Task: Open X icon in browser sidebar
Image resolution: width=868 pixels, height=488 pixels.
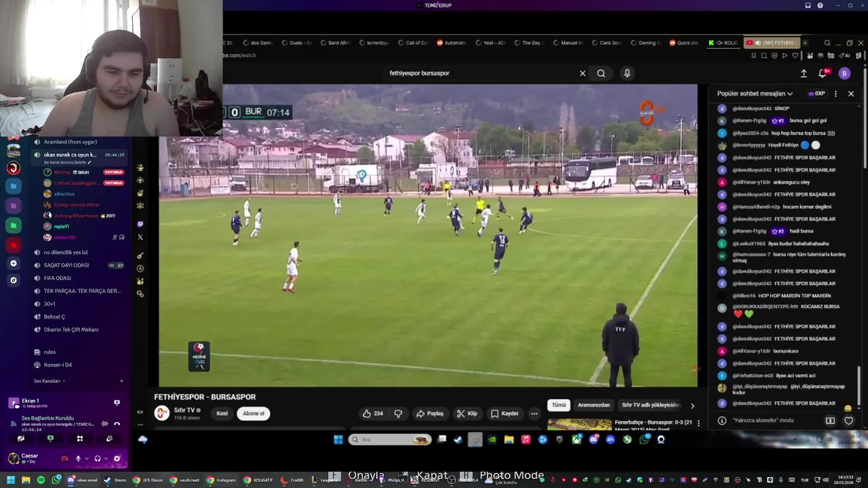Action: point(140,237)
